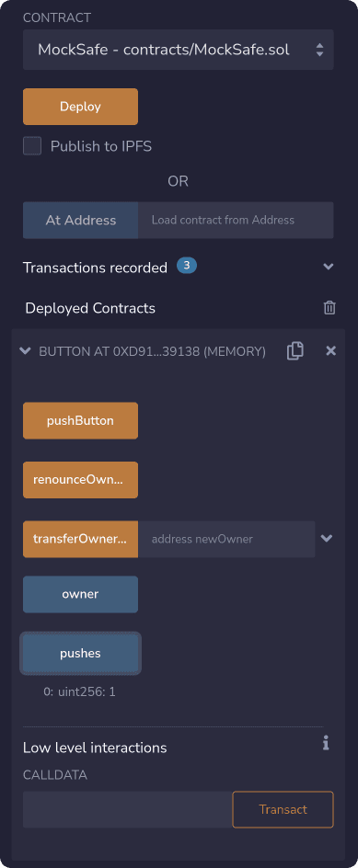Viewport: 358px width, 868px height.
Task: Focus the Load contract from Address field
Action: pos(236,220)
